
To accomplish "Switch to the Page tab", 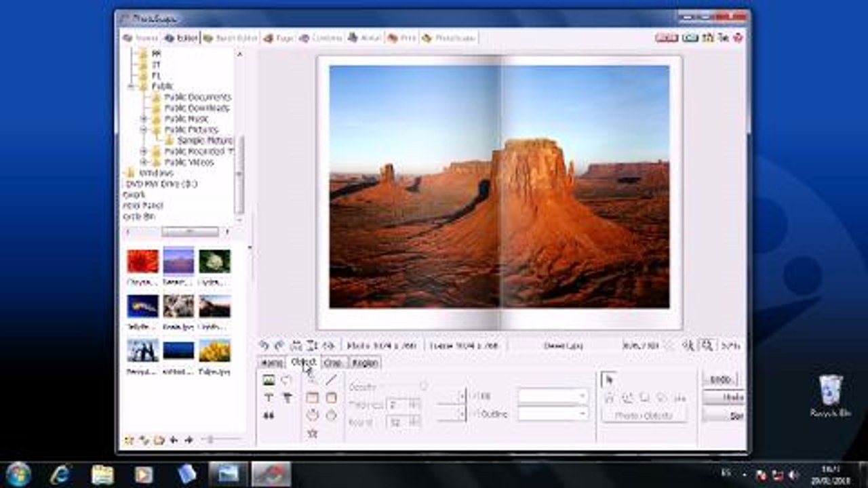I will [x=279, y=38].
